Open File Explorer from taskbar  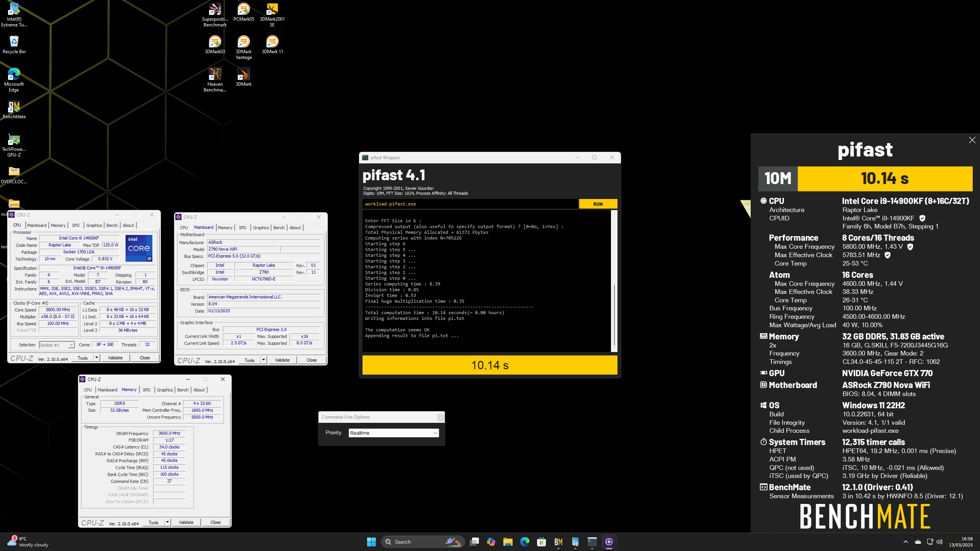pos(508,541)
